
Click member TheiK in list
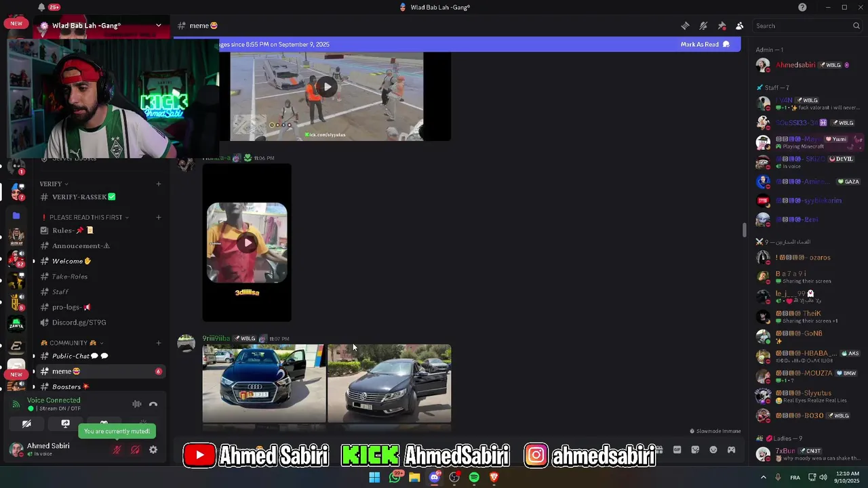808,317
